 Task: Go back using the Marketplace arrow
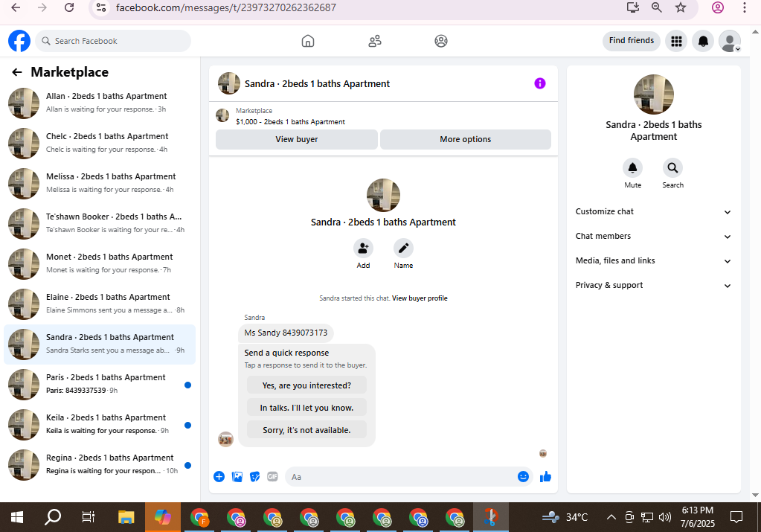[17, 72]
